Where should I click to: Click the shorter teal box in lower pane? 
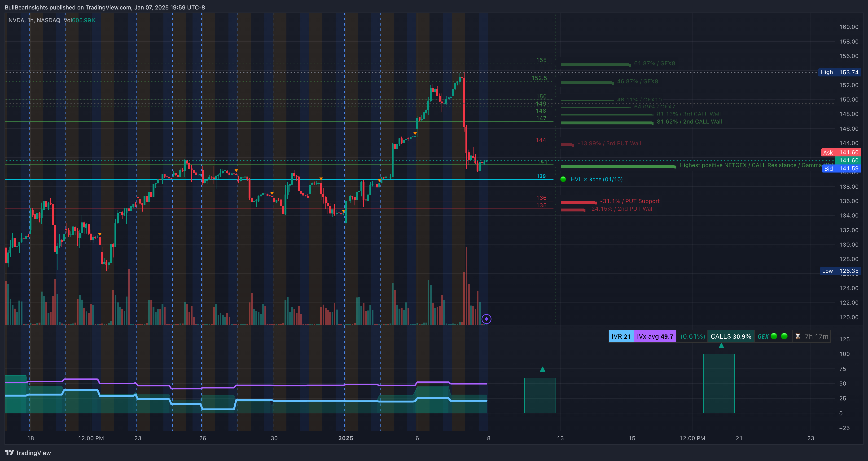coord(540,395)
